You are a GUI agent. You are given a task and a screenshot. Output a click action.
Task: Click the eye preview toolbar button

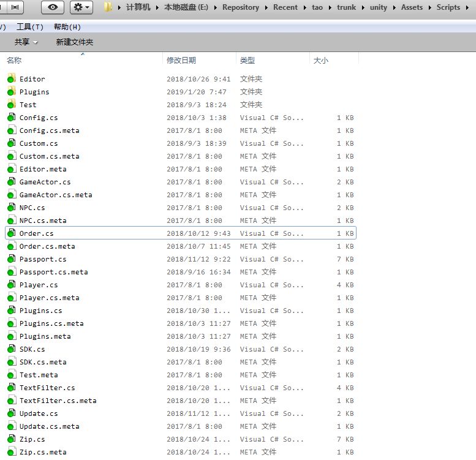pyautogui.click(x=53, y=7)
